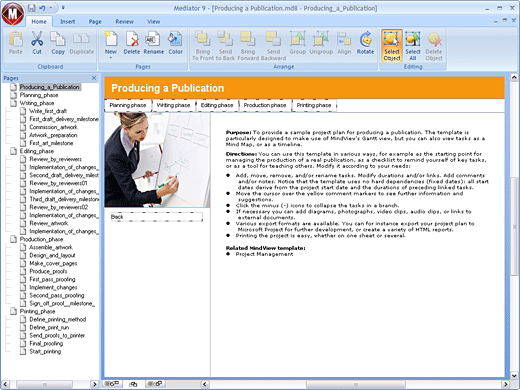This screenshot has height=390, width=520.
Task: Click the Copy icon
Action: coord(58,39)
